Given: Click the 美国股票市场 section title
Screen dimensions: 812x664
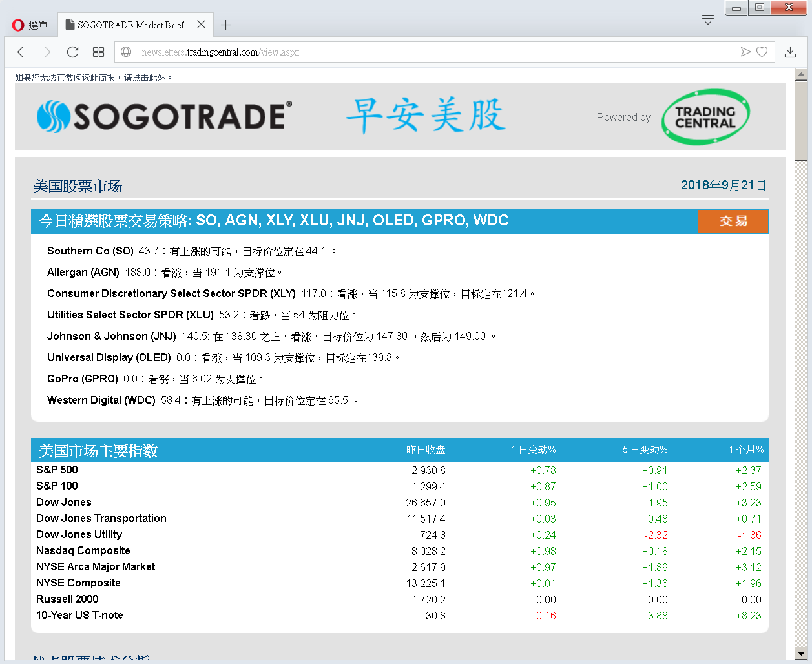Looking at the screenshot, I should coord(78,187).
